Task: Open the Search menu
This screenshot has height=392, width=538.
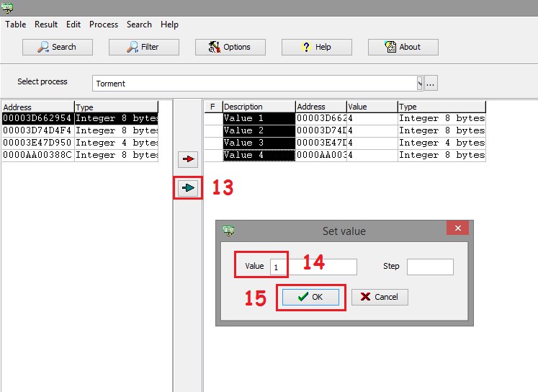Action: [139, 24]
